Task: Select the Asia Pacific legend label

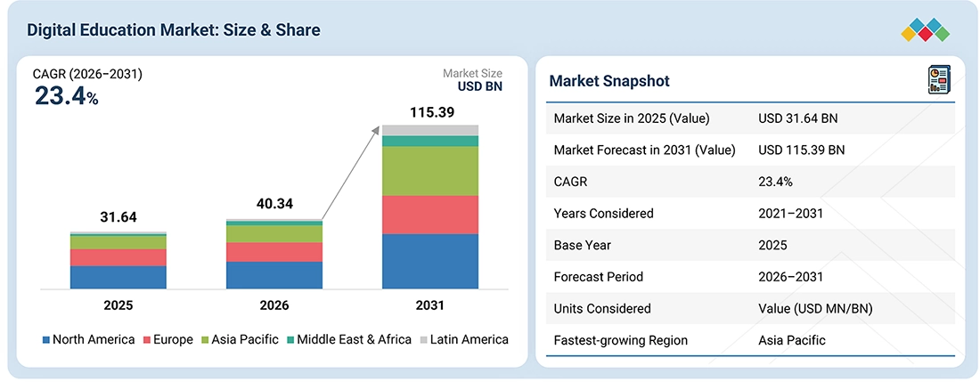Action: point(244,339)
